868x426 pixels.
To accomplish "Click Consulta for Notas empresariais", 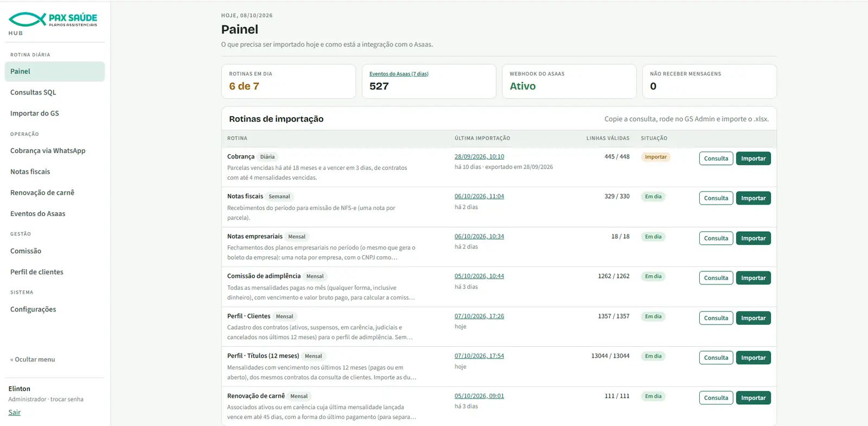I will 716,238.
